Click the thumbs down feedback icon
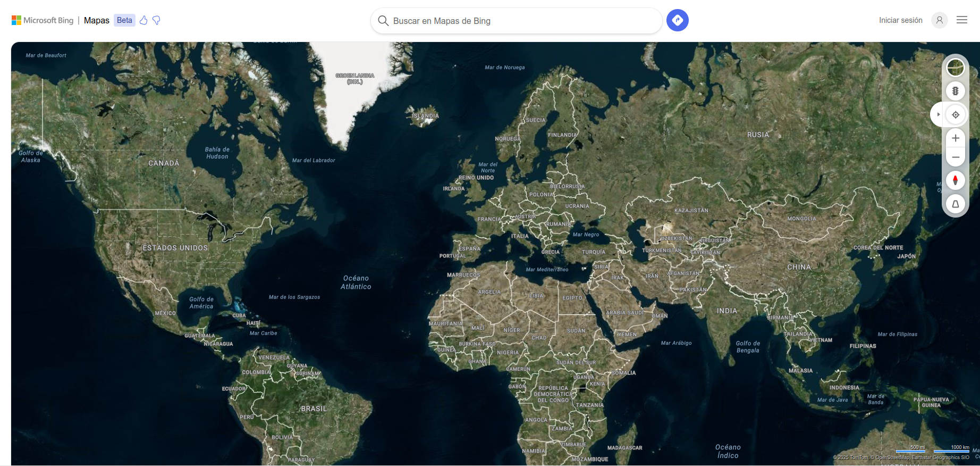Screen dimensions: 980x466 pyautogui.click(x=156, y=20)
